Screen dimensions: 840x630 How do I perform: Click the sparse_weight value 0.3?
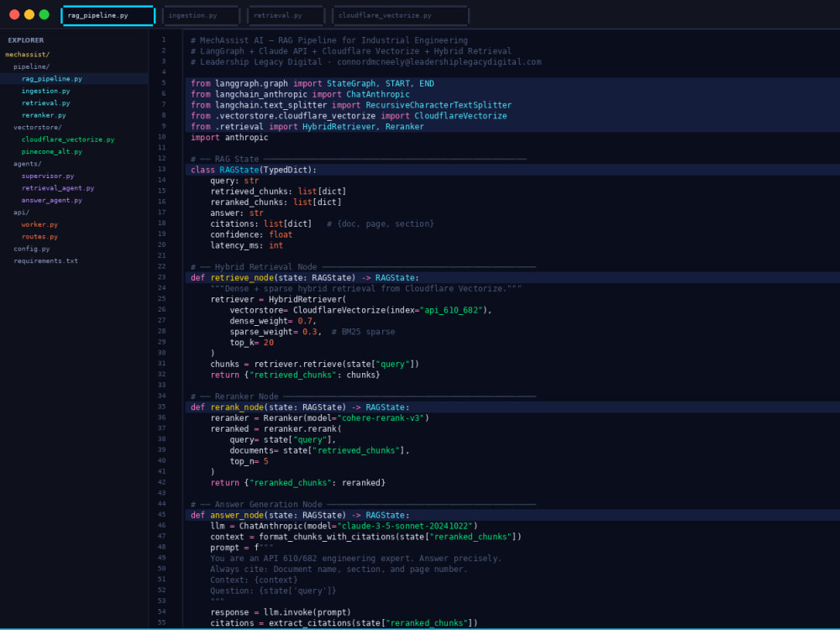[x=310, y=332]
